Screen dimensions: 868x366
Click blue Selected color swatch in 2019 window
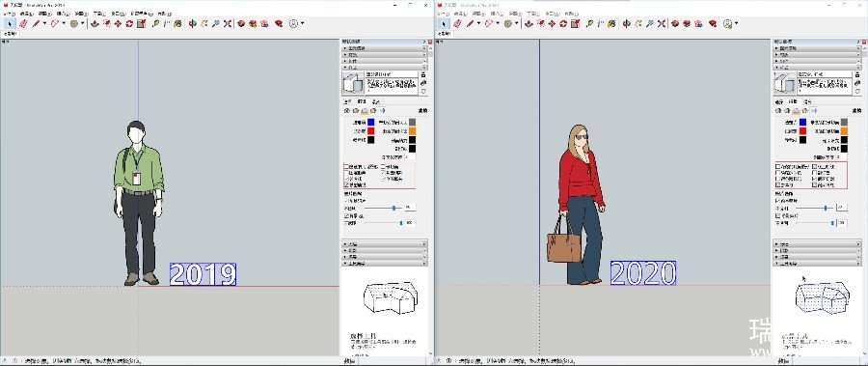(x=371, y=122)
